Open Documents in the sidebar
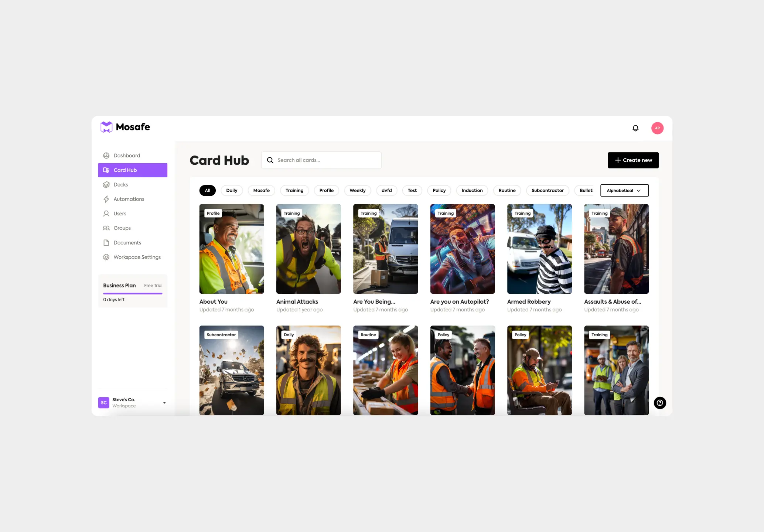The width and height of the screenshot is (764, 532). [x=127, y=243]
